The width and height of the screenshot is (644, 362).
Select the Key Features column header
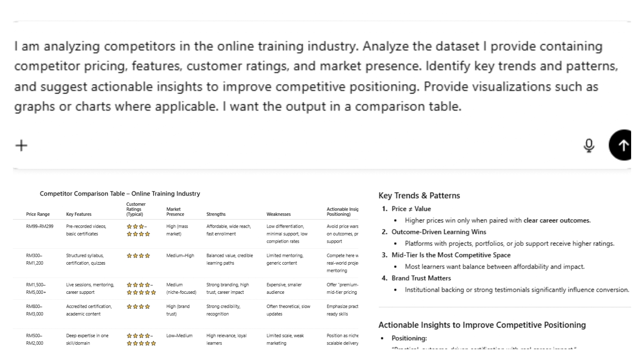click(x=79, y=214)
